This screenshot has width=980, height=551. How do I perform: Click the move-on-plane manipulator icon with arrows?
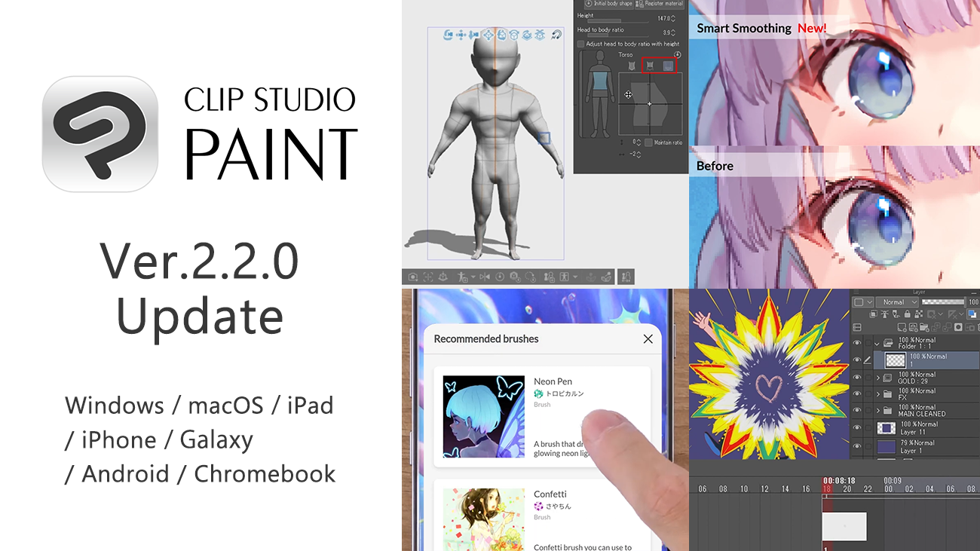488,35
